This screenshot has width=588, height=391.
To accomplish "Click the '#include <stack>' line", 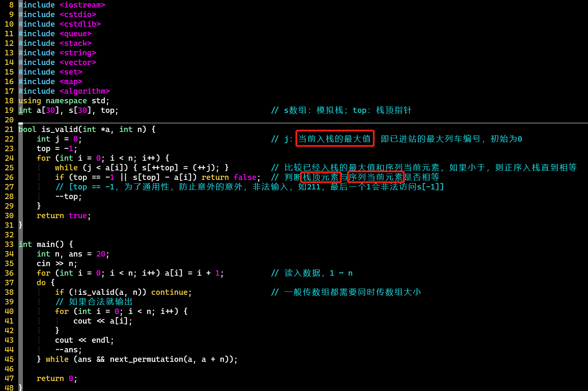I will coord(55,43).
